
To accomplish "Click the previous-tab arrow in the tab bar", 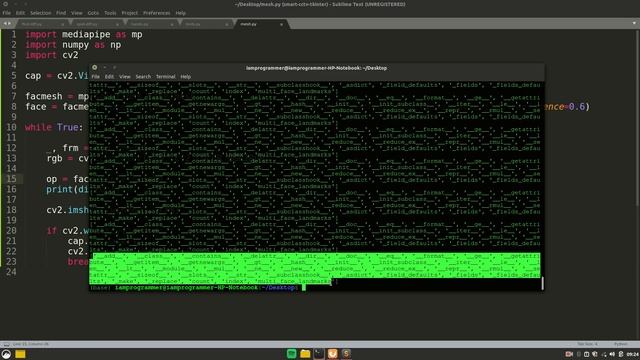I will tap(5, 24).
